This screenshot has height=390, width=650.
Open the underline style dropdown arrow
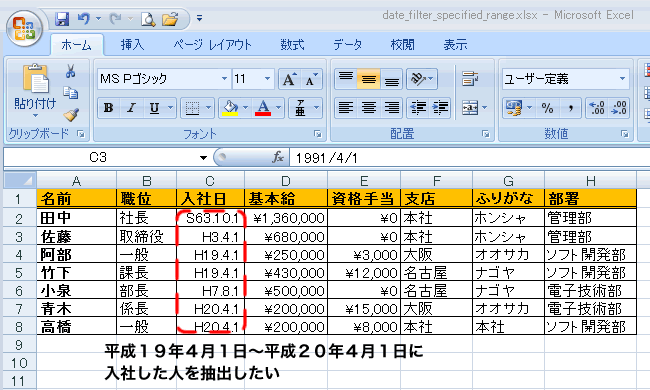click(170, 108)
